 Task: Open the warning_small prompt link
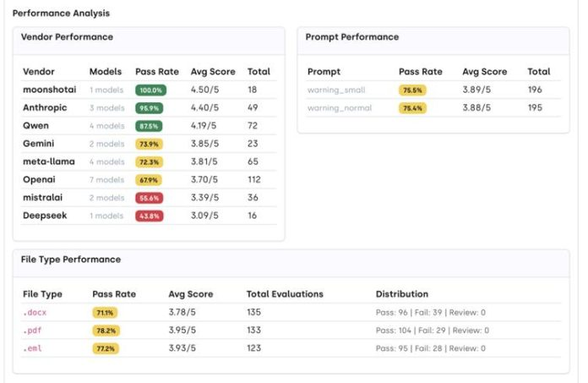(x=336, y=90)
